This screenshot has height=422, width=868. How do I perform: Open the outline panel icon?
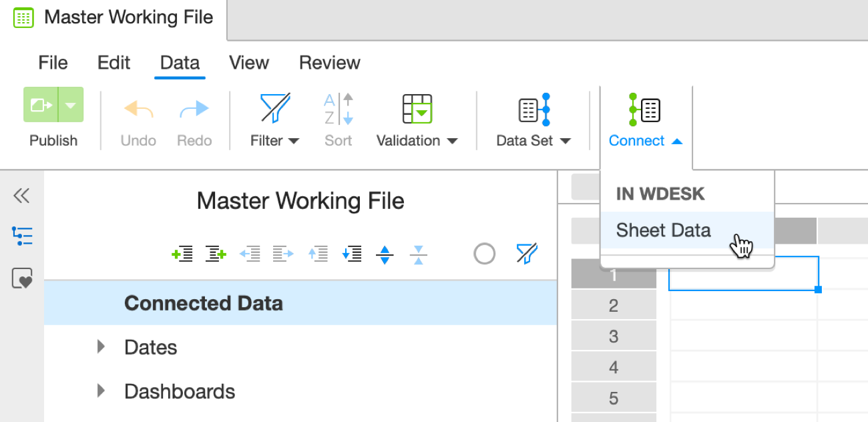22,236
